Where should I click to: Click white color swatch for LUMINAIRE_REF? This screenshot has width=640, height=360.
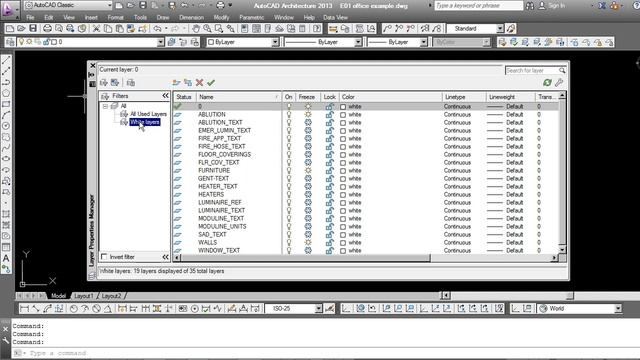click(343, 203)
